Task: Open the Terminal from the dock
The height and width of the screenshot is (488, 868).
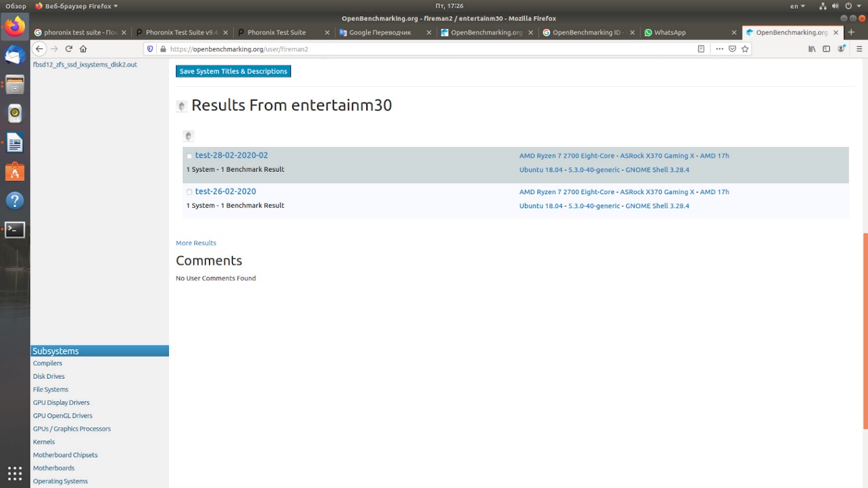Action: click(x=15, y=229)
